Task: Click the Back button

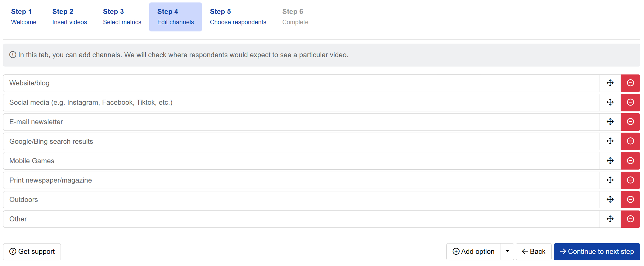Action: (x=533, y=251)
